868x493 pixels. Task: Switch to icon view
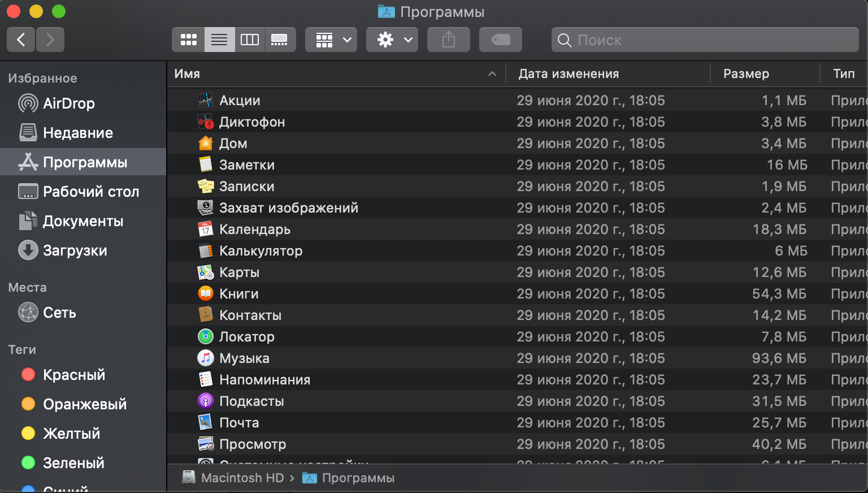click(x=188, y=40)
